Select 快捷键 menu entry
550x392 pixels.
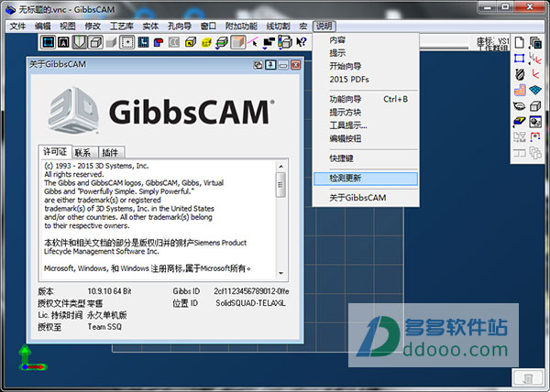(366, 158)
